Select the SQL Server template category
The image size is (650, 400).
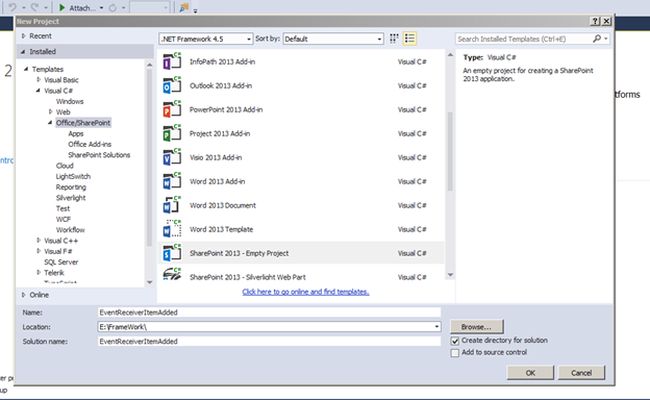[x=61, y=262]
